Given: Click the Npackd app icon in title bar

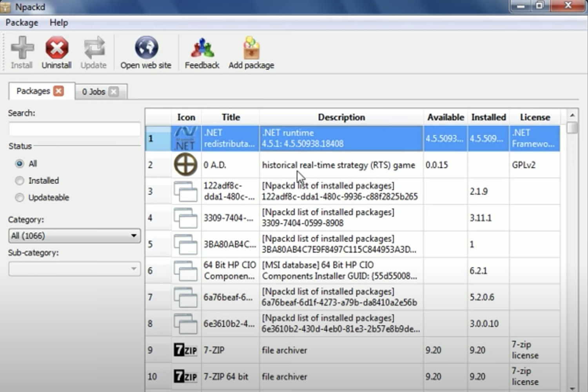Looking at the screenshot, I should (x=5, y=7).
